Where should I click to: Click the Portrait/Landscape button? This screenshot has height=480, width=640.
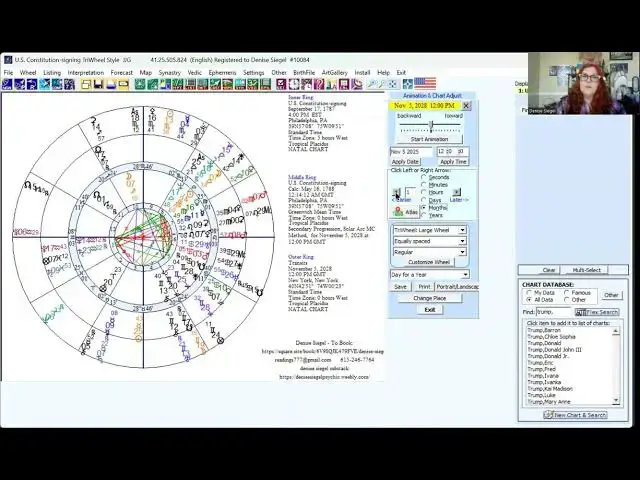point(457,287)
